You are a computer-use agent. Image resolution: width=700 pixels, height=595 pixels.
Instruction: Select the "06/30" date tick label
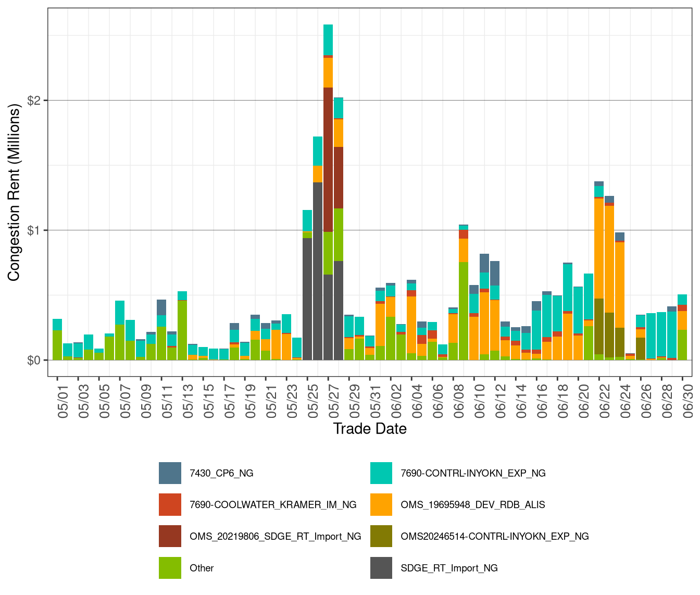coord(688,402)
